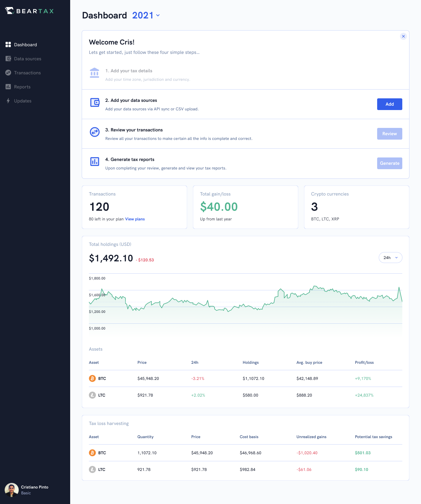Open Updates from the sidebar
The width and height of the screenshot is (421, 504).
point(23,101)
